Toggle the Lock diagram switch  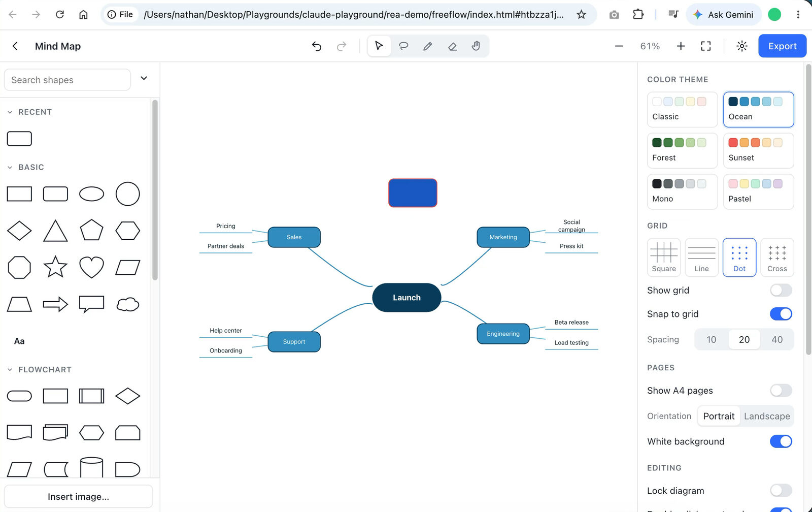click(x=781, y=491)
